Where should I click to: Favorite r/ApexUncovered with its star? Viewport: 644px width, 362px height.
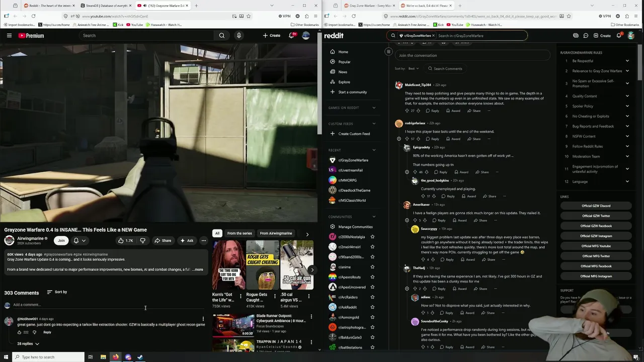[372, 287]
